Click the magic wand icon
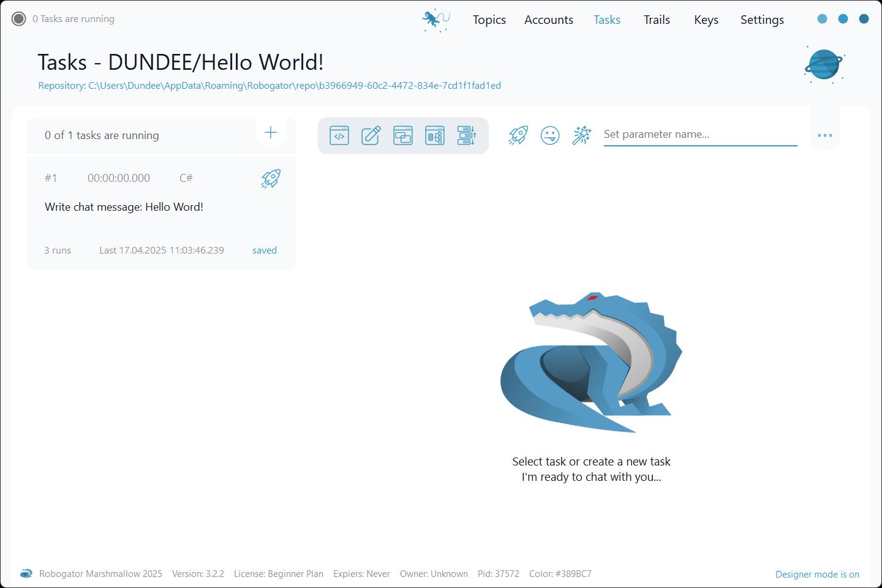 pos(582,135)
